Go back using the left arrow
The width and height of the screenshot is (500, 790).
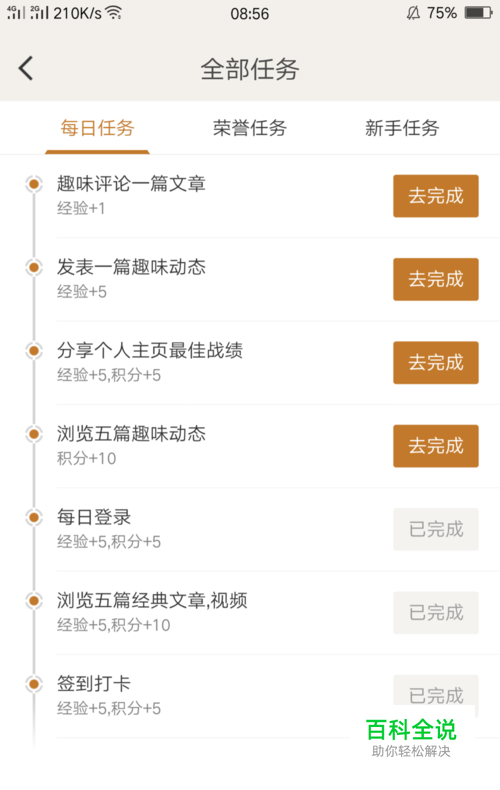[26, 68]
